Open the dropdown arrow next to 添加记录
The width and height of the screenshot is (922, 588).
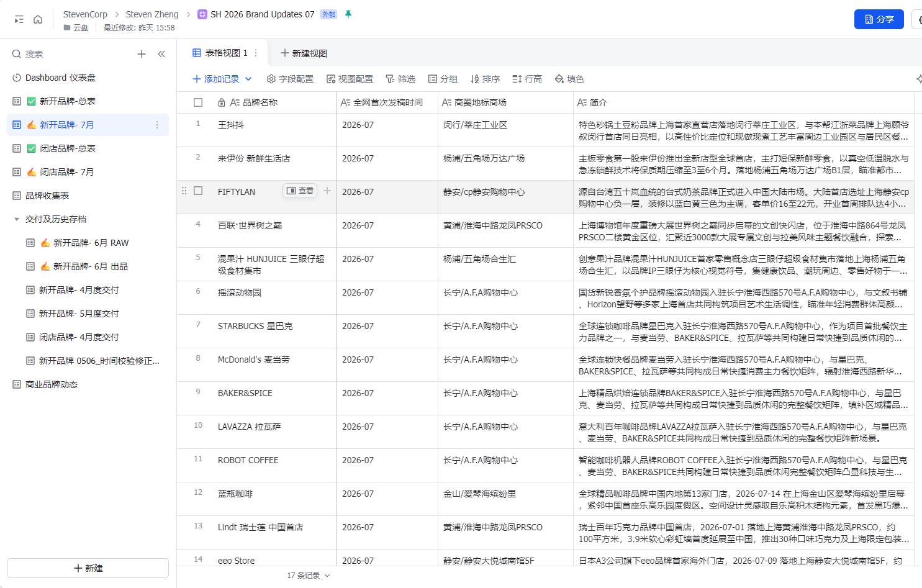point(248,79)
